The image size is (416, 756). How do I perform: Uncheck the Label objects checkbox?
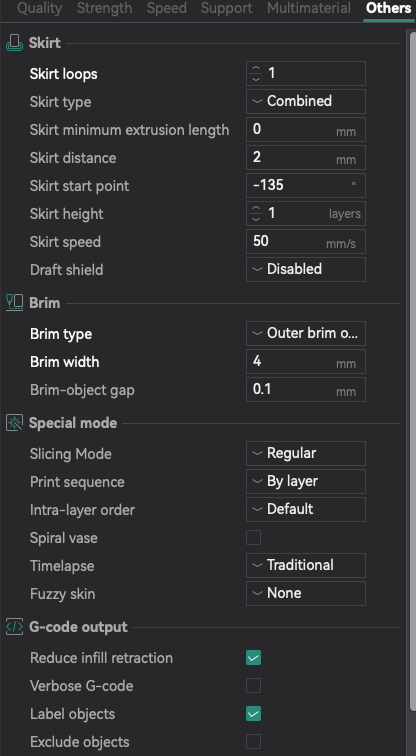254,714
